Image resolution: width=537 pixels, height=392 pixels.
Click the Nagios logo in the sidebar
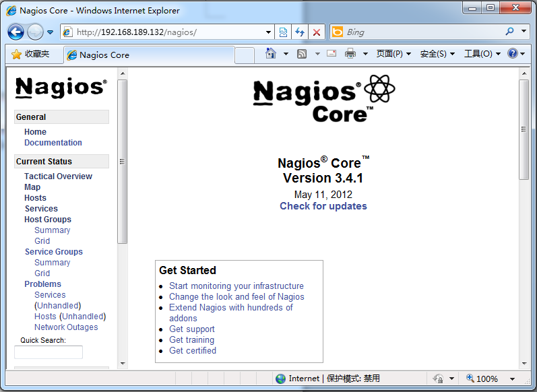coord(61,88)
